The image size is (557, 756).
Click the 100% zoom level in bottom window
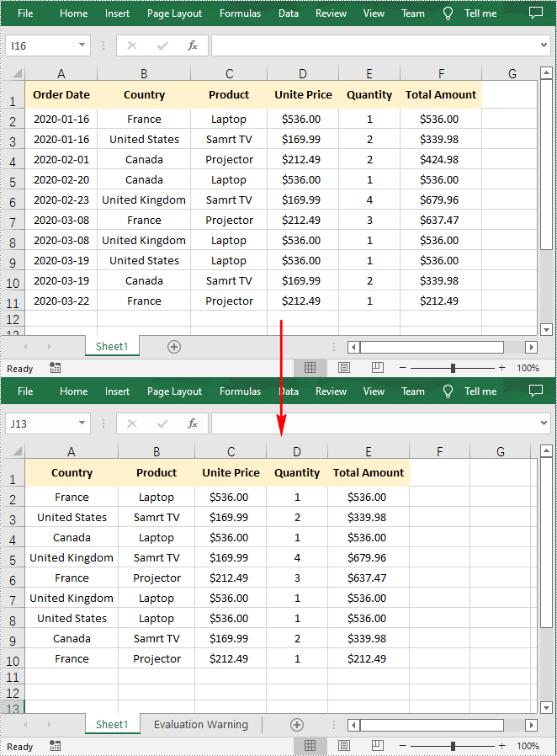coord(528,747)
